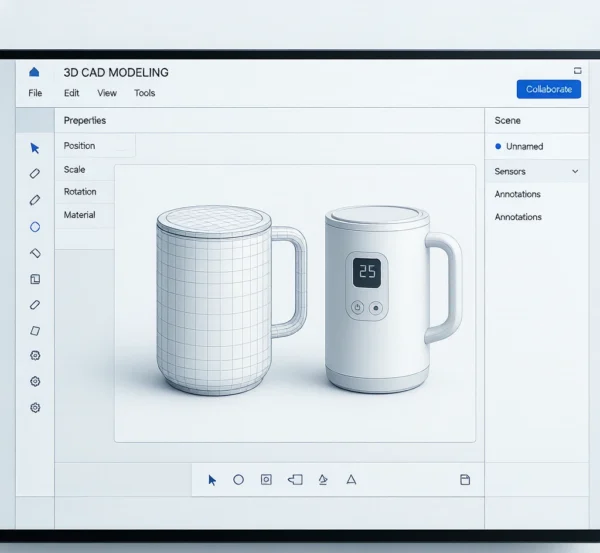The width and height of the screenshot is (600, 553).
Task: Open the View menu
Action: pyautogui.click(x=107, y=93)
